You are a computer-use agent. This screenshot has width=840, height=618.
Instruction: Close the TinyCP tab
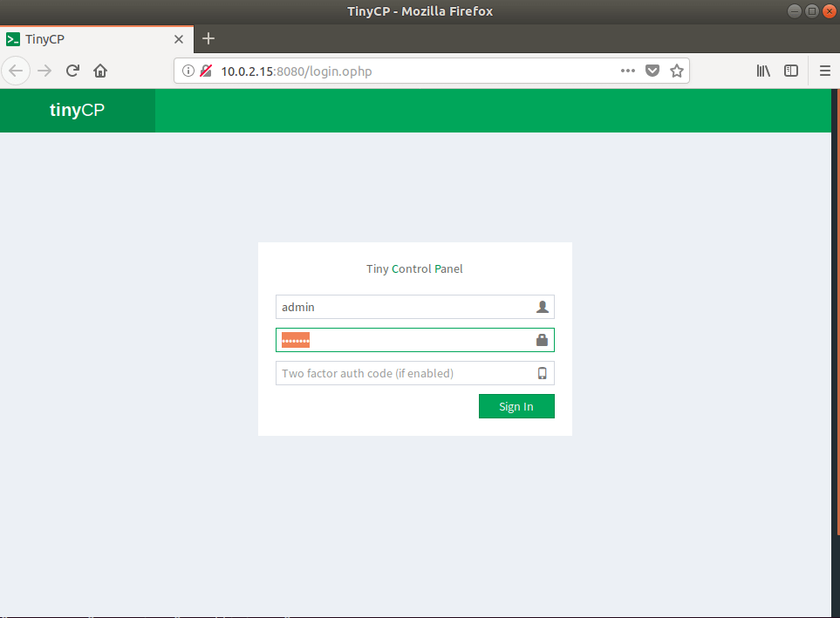[179, 39]
